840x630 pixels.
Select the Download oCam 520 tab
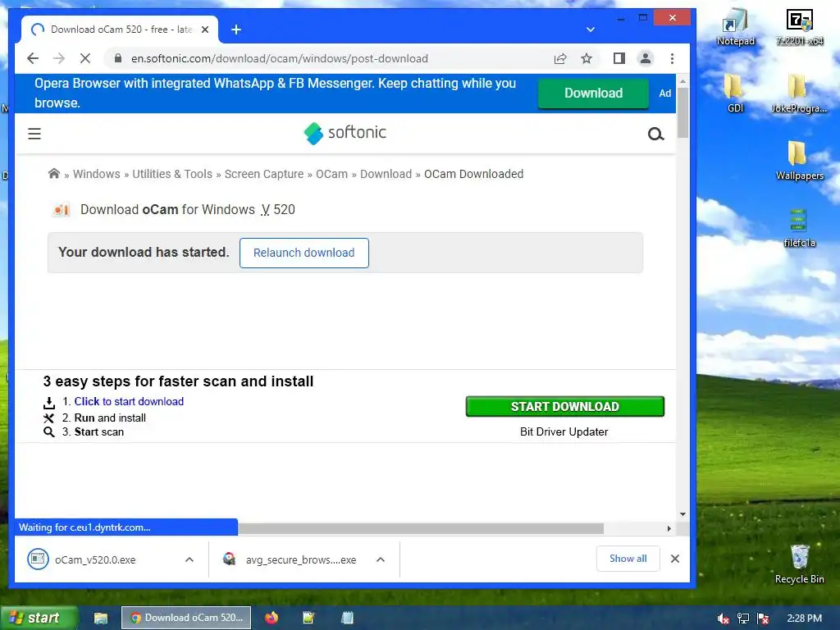119,30
